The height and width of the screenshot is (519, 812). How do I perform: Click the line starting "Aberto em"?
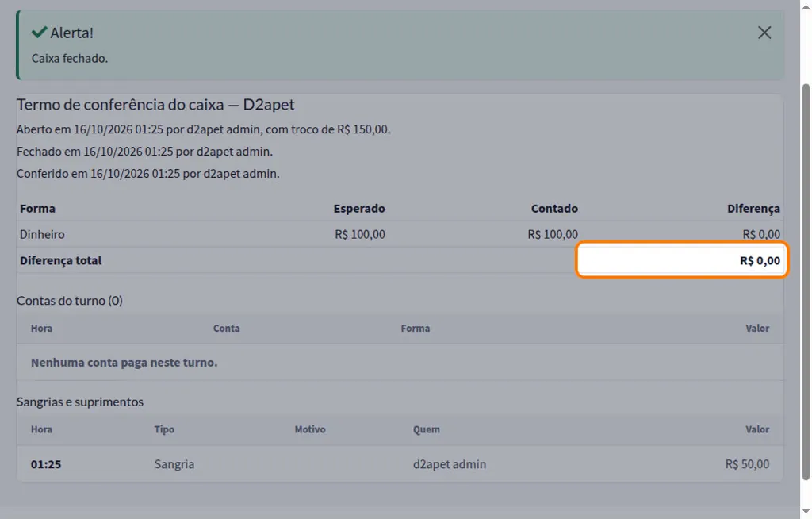(x=204, y=129)
